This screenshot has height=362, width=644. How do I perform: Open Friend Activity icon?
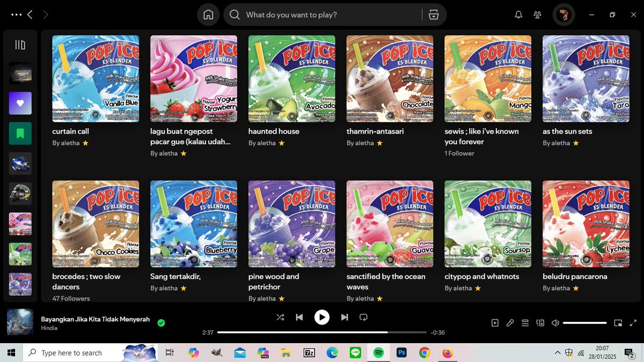(537, 15)
